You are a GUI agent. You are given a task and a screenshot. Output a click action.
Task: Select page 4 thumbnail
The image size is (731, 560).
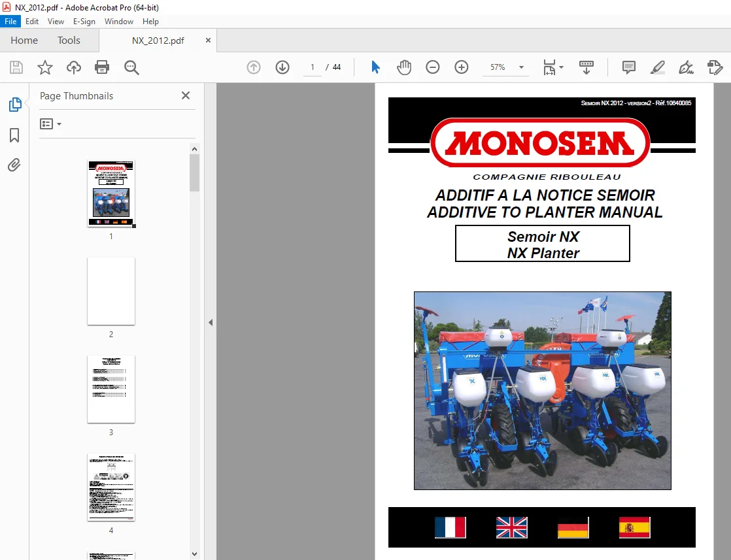[x=111, y=487]
